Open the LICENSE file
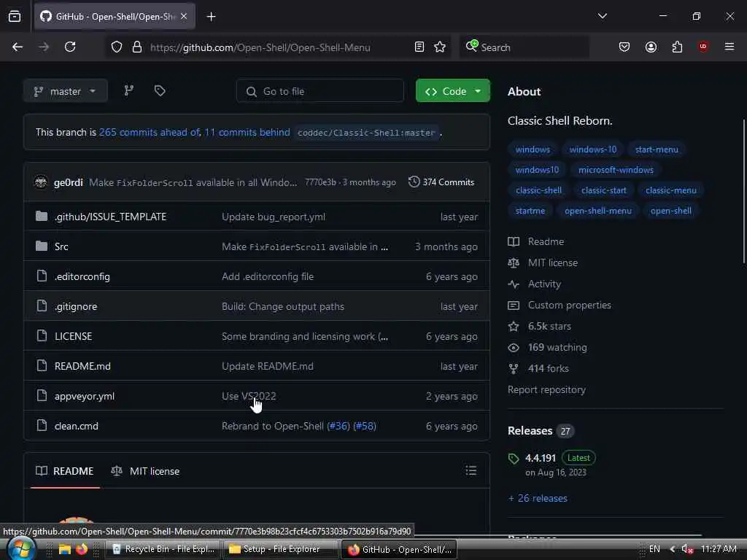This screenshot has height=560, width=747. click(x=74, y=336)
